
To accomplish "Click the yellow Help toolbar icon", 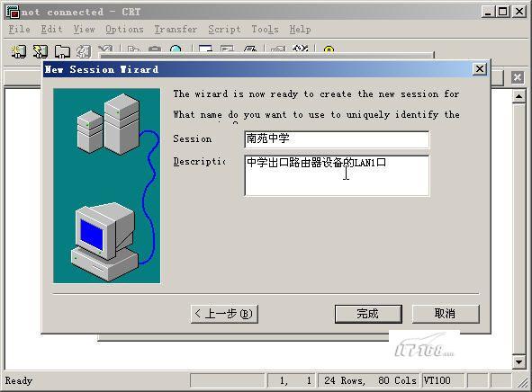I will [329, 49].
